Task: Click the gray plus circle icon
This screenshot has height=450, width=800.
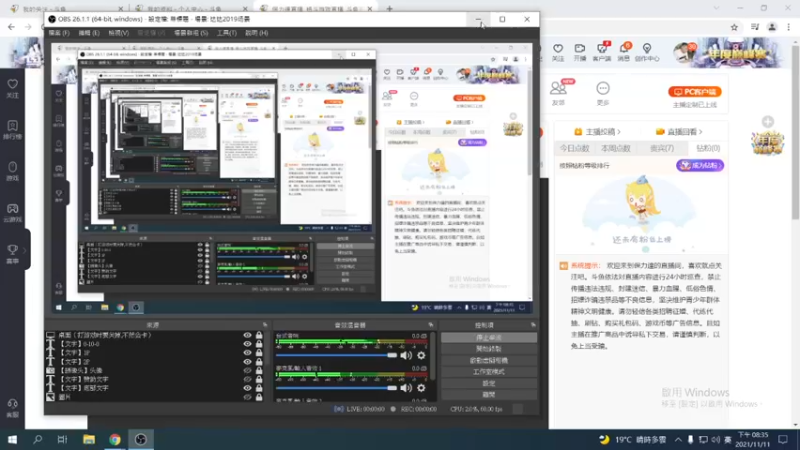Action: tap(768, 121)
